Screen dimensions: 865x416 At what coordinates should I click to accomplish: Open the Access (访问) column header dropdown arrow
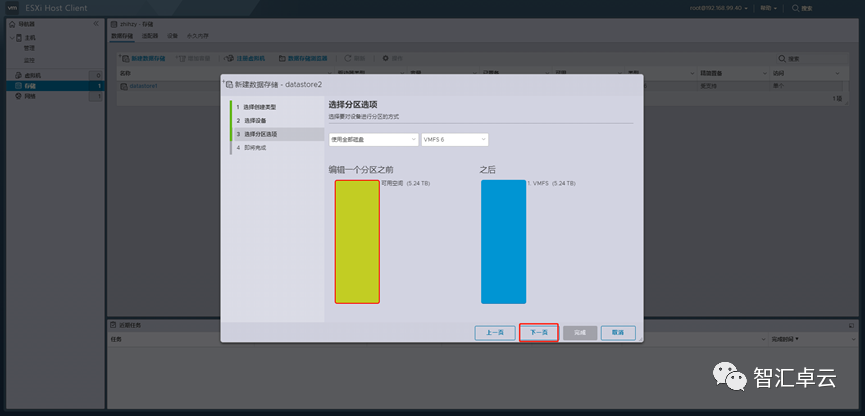pos(837,73)
